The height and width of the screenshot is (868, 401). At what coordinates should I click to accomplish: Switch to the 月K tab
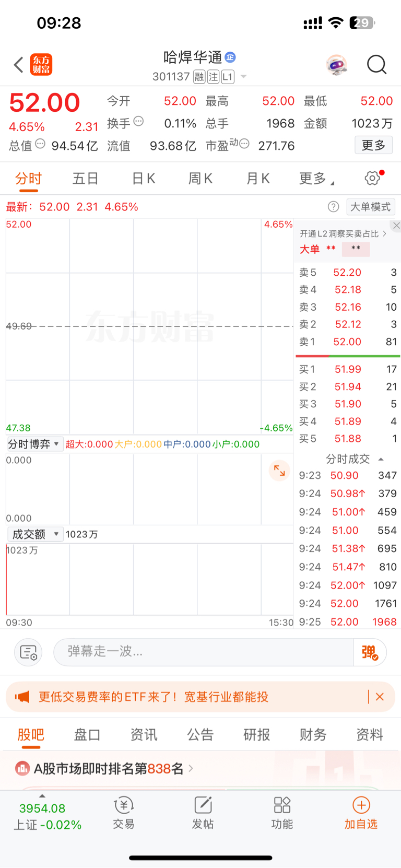258,179
